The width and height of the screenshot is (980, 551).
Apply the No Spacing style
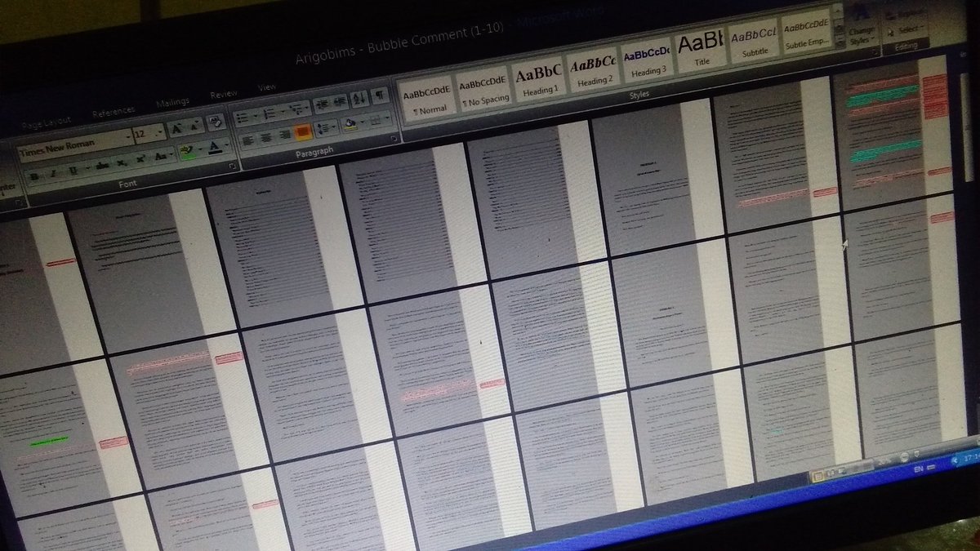(x=483, y=89)
